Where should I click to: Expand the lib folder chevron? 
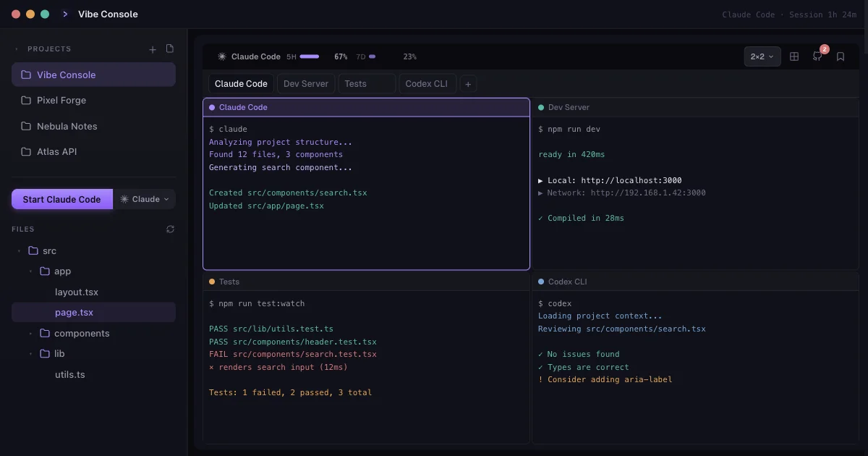click(30, 354)
